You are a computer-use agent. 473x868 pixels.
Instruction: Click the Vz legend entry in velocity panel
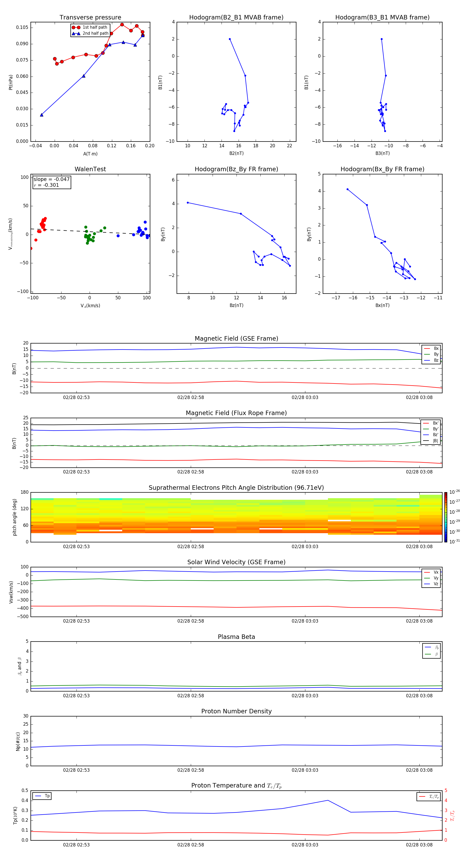(431, 584)
